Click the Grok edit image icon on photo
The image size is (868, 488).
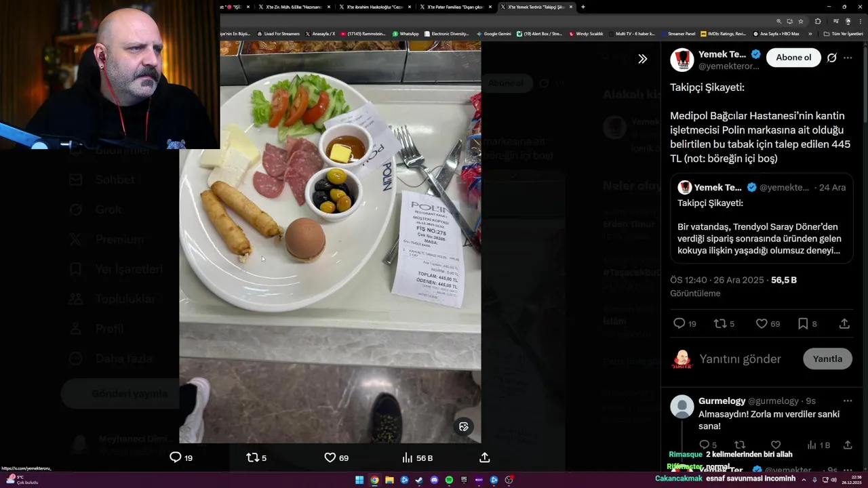[x=464, y=426]
